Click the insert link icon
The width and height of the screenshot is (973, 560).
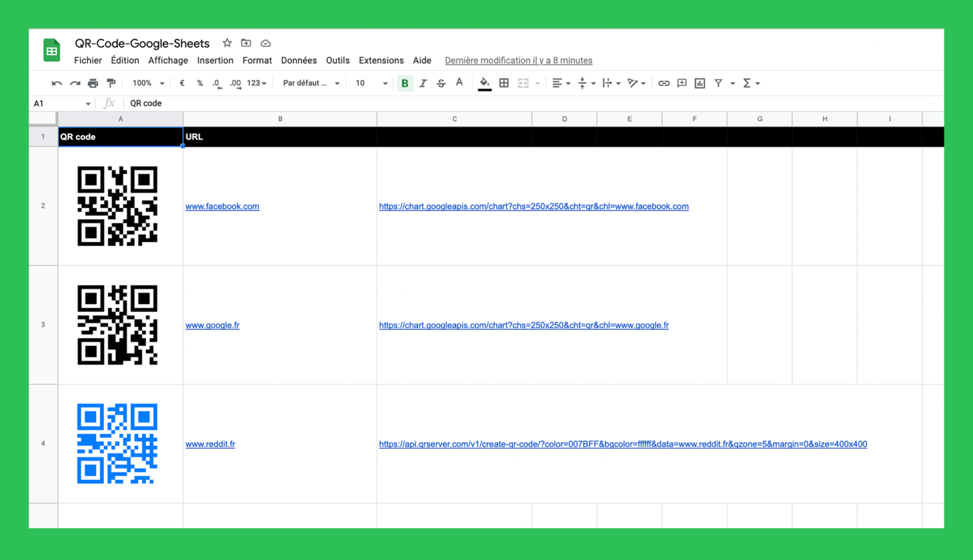click(x=664, y=83)
